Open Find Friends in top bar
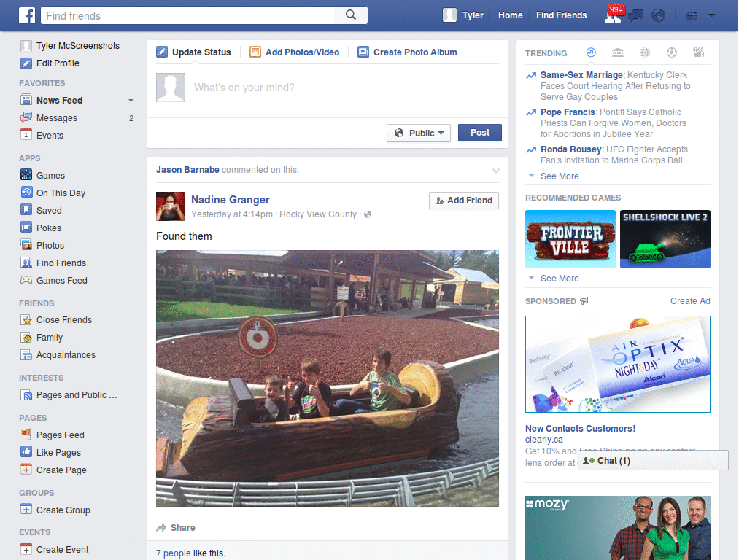Viewport: 747px width, 560px height. (561, 15)
